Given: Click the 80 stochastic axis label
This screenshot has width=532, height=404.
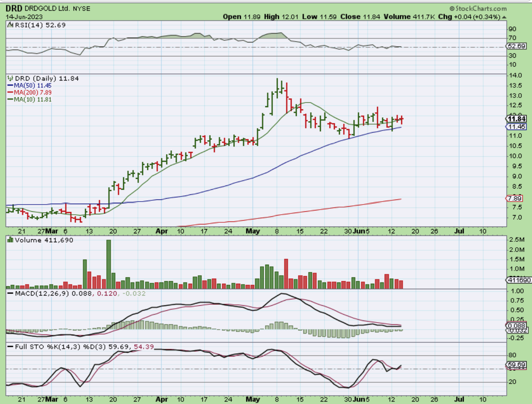Looking at the screenshot, I should point(513,355).
